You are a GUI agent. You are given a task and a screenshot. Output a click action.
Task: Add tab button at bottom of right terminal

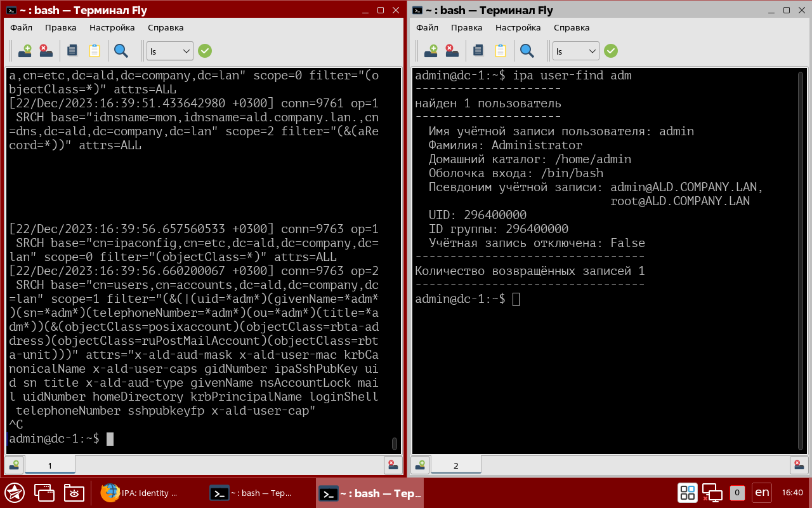420,465
